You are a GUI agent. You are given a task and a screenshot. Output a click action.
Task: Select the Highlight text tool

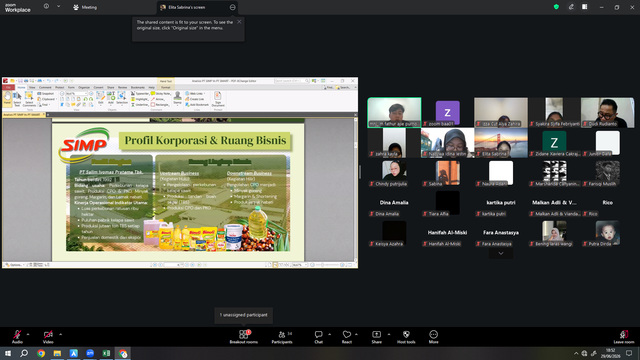pos(140,99)
